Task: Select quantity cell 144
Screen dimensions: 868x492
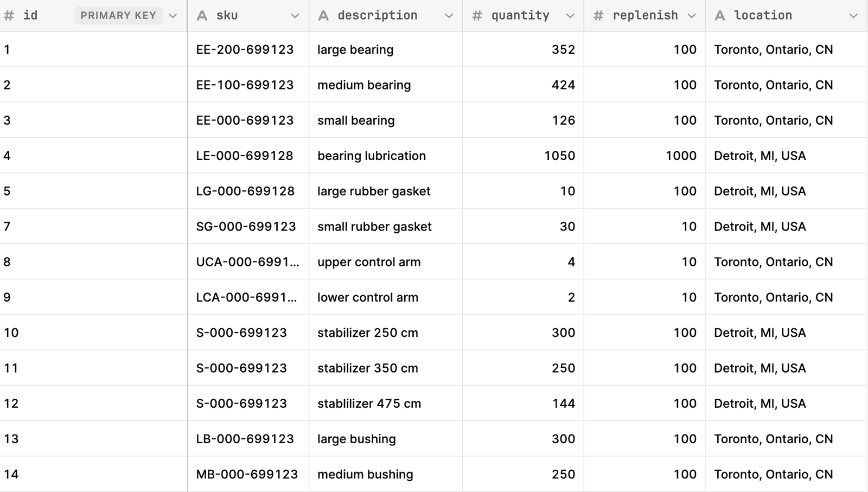Action: click(x=523, y=403)
